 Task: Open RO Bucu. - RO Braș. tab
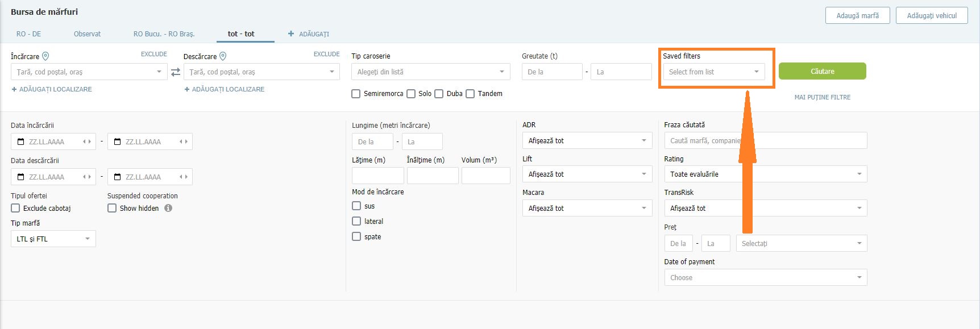pyautogui.click(x=164, y=34)
